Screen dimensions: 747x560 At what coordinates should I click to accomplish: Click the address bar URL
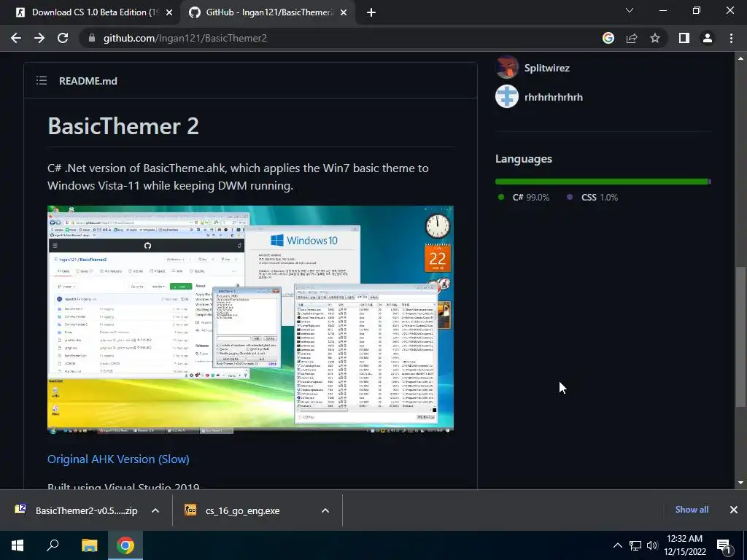185,38
